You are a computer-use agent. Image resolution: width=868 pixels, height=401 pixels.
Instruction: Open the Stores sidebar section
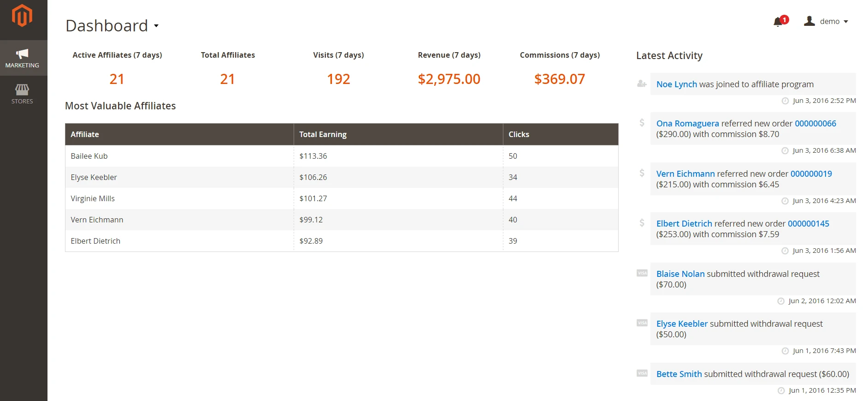click(22, 94)
